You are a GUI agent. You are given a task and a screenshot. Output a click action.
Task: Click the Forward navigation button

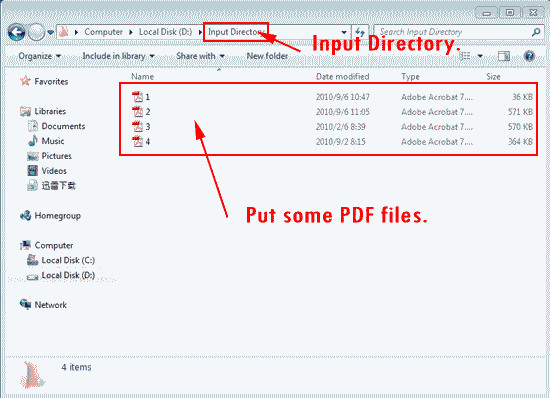[36, 32]
